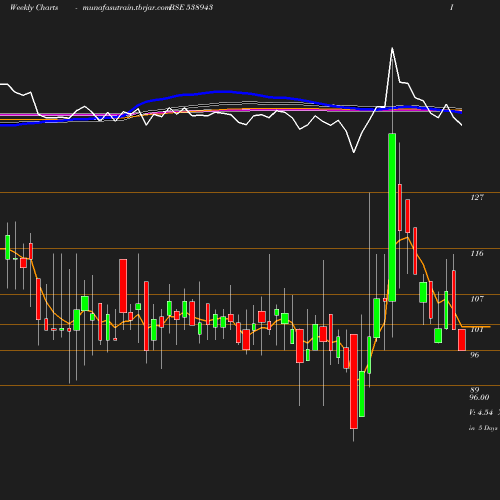Select the 107 price level label

coord(477,299)
